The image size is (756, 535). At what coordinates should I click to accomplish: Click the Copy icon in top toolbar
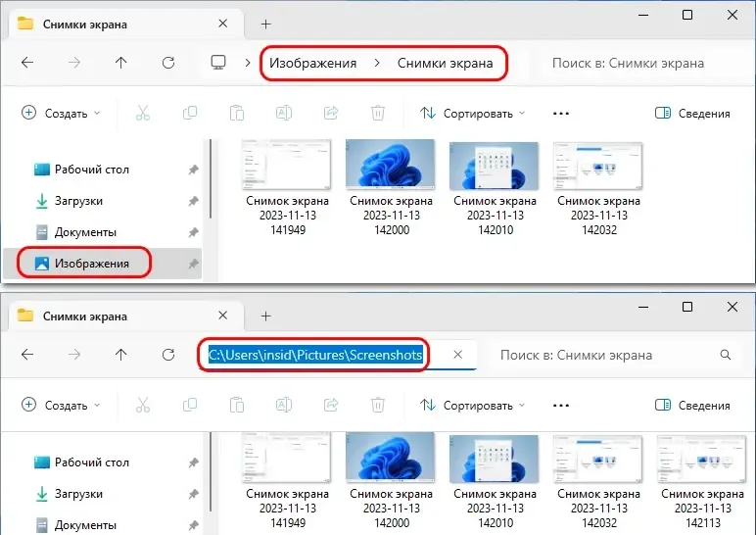tap(190, 113)
